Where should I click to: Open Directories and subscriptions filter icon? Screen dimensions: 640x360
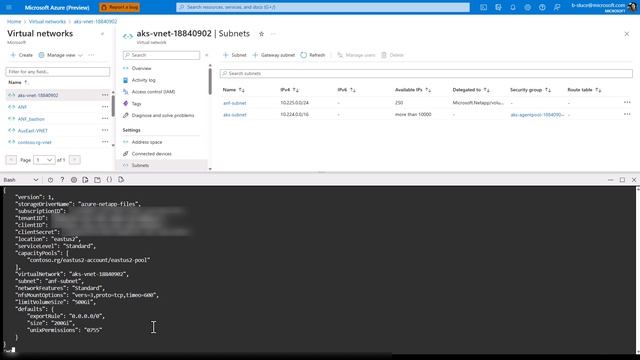(x=498, y=7)
